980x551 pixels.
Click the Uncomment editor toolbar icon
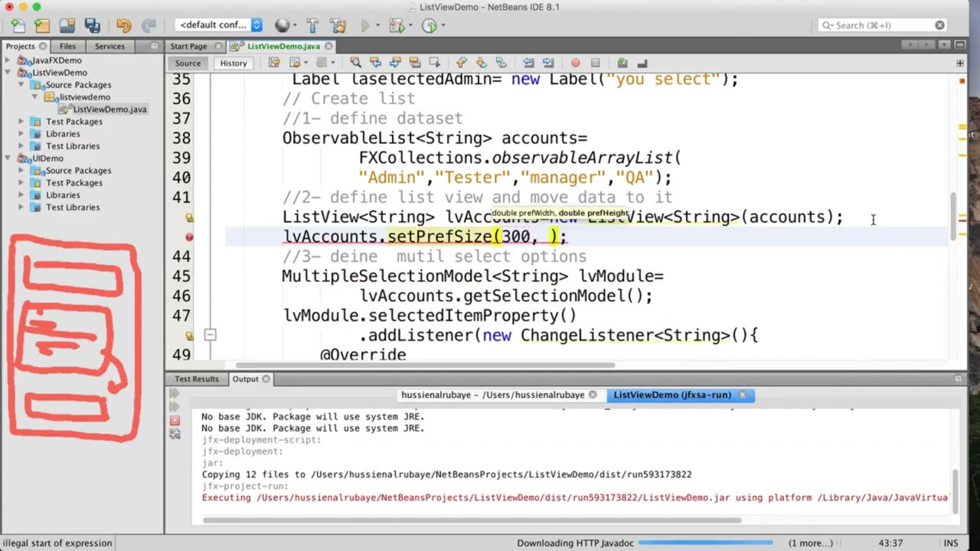point(642,63)
